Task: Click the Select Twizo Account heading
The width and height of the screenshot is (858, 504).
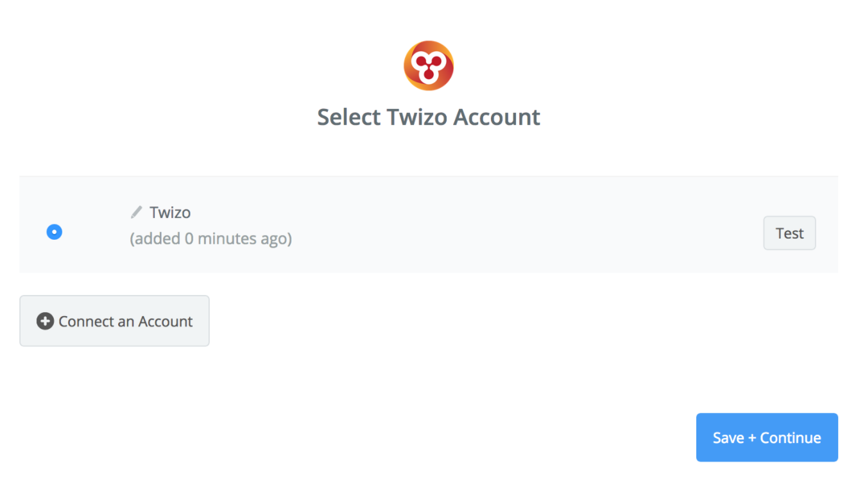Action: coord(428,117)
